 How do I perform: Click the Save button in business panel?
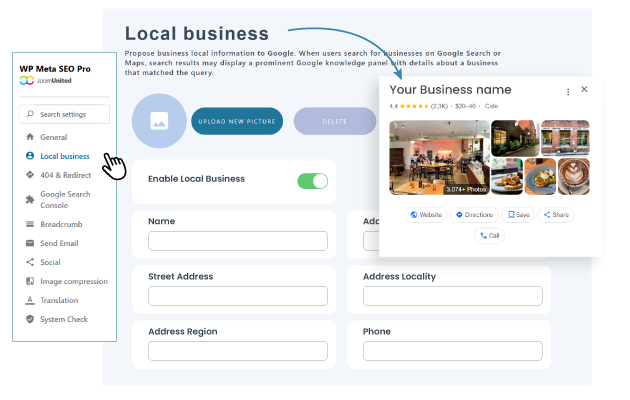tap(518, 214)
